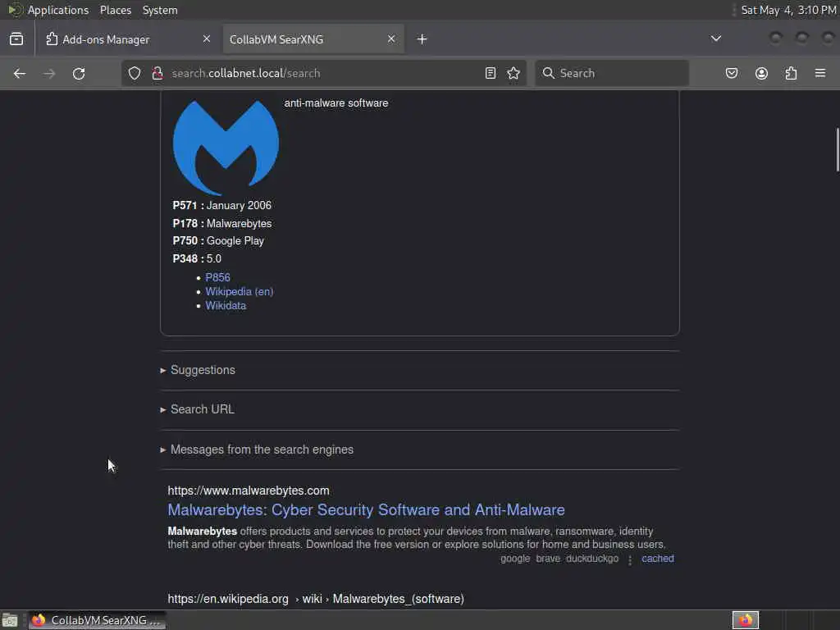Click the anti-malware software description

coord(336,103)
